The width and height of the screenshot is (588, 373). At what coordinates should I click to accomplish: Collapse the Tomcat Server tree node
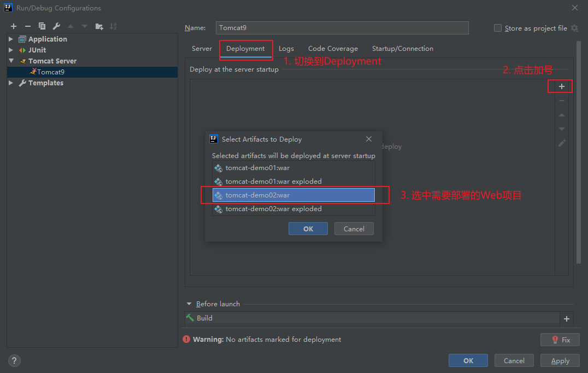pyautogui.click(x=11, y=61)
